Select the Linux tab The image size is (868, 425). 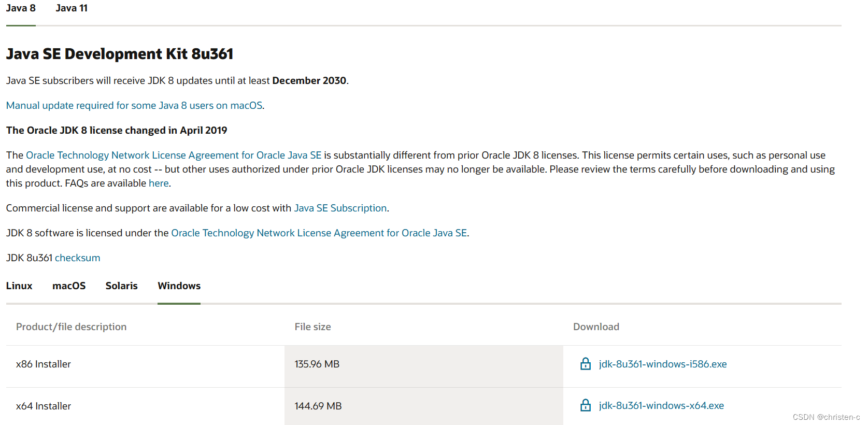pyautogui.click(x=19, y=286)
